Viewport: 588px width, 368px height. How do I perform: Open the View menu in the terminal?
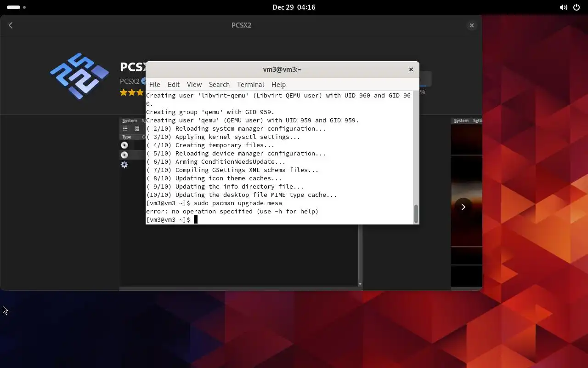point(194,85)
